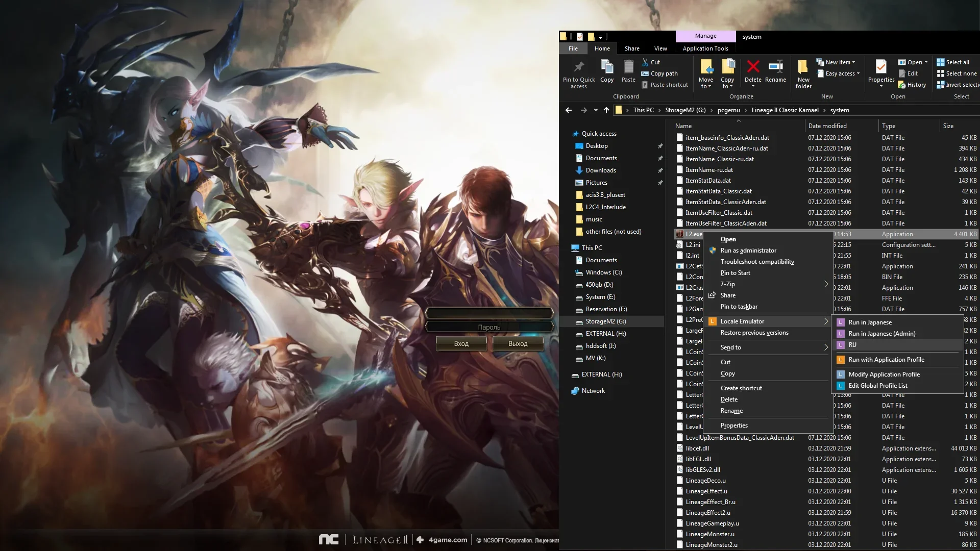Click the Выход exit button

tap(518, 344)
